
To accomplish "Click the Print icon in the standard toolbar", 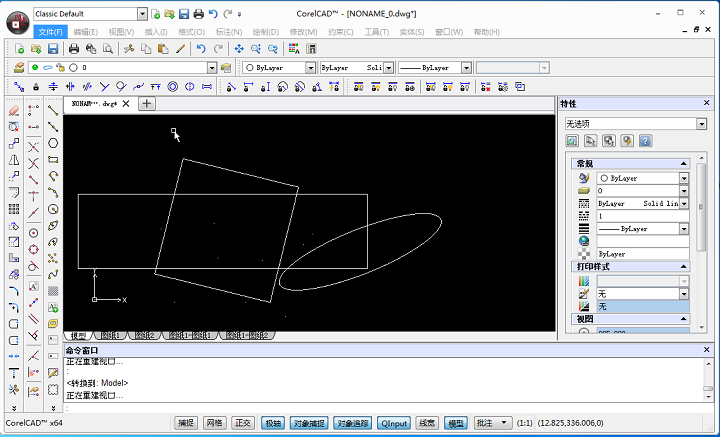I will 74,49.
